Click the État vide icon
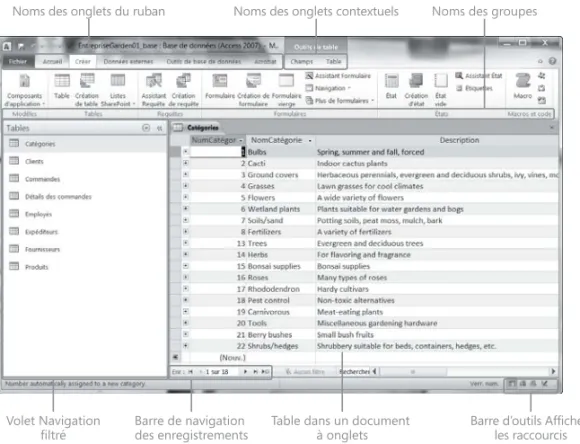Screen dimensions: 580x444 (441, 90)
